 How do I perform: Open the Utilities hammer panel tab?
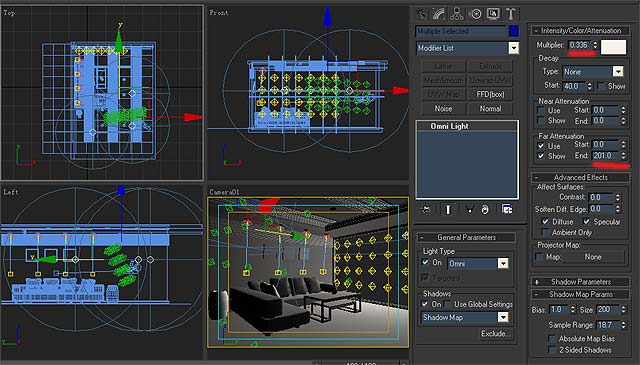[511, 14]
